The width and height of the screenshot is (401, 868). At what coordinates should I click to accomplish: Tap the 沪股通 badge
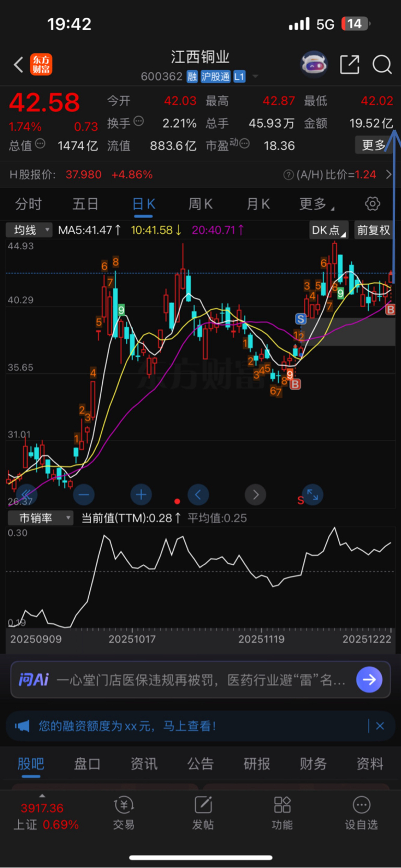[x=215, y=77]
